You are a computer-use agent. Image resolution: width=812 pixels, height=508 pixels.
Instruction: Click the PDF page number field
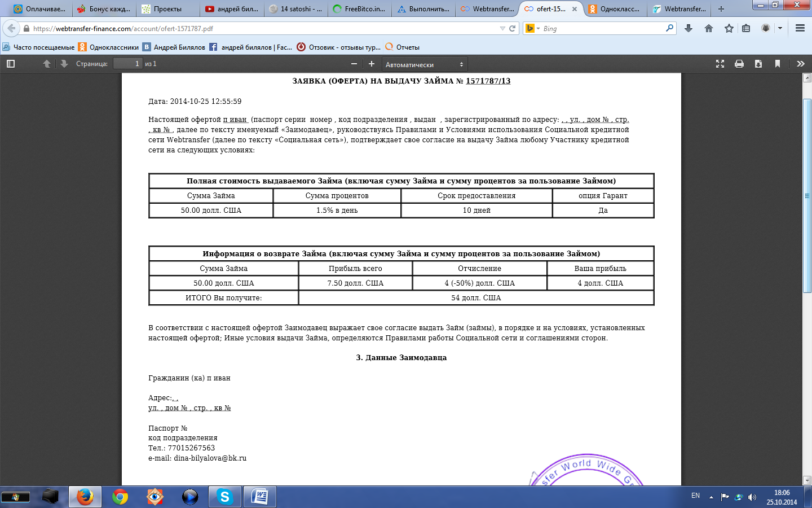coord(128,64)
